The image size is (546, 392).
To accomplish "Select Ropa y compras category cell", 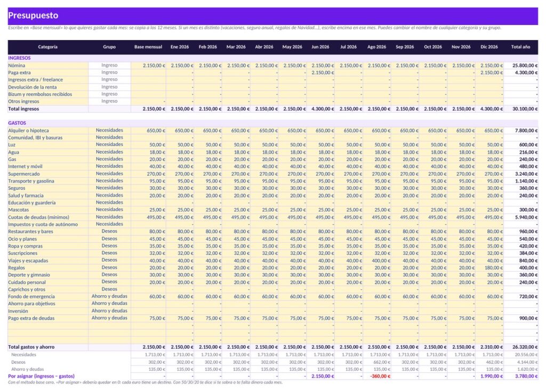I will (x=48, y=246).
